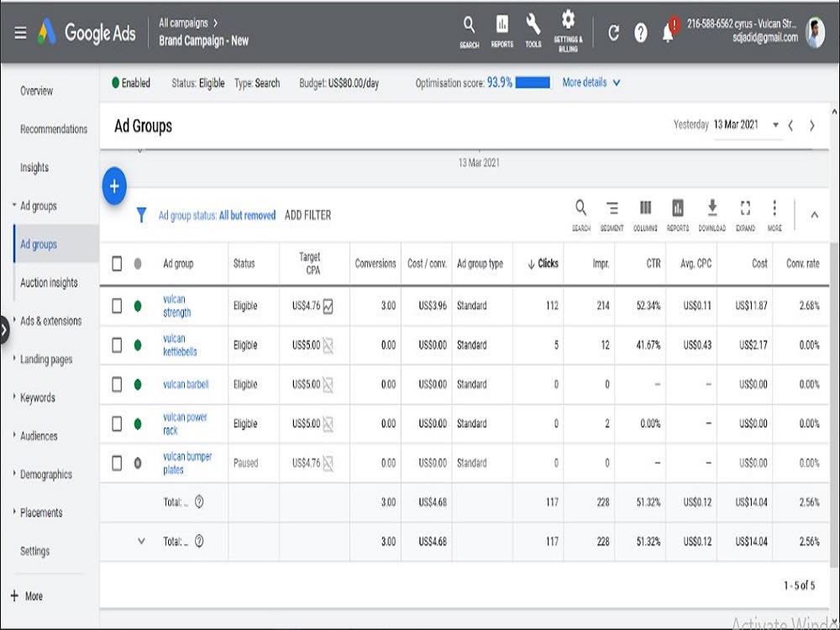Open help icon on first Total row
The height and width of the screenshot is (630, 840).
click(x=199, y=502)
